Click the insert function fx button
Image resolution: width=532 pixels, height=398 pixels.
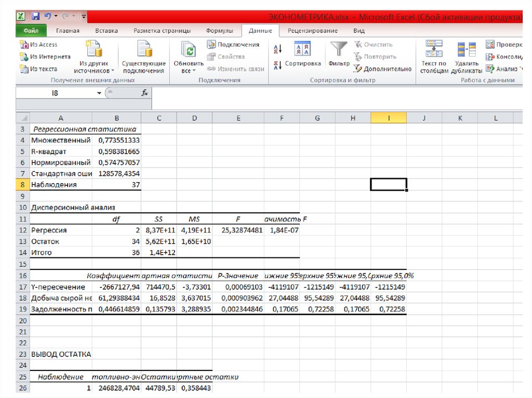pos(145,93)
